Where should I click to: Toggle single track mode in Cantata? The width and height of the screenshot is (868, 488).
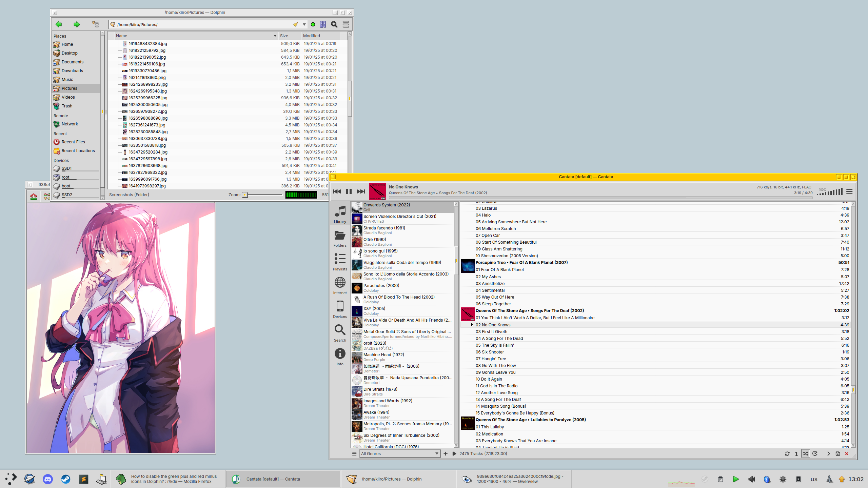796,454
